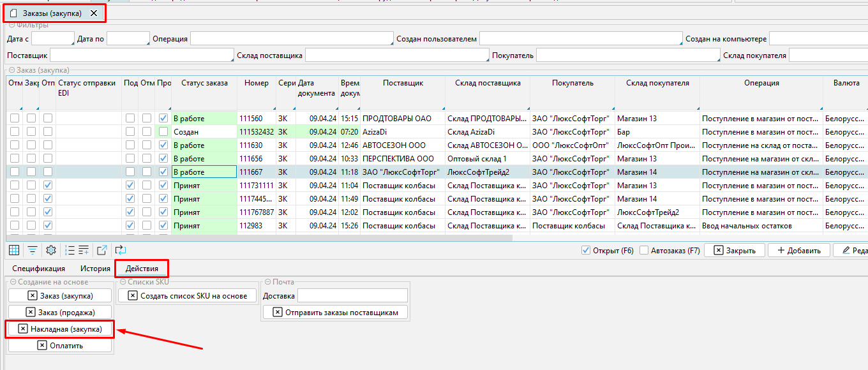Collapse the Почта group
Image resolution: width=868 pixels, height=370 pixels.
267,282
